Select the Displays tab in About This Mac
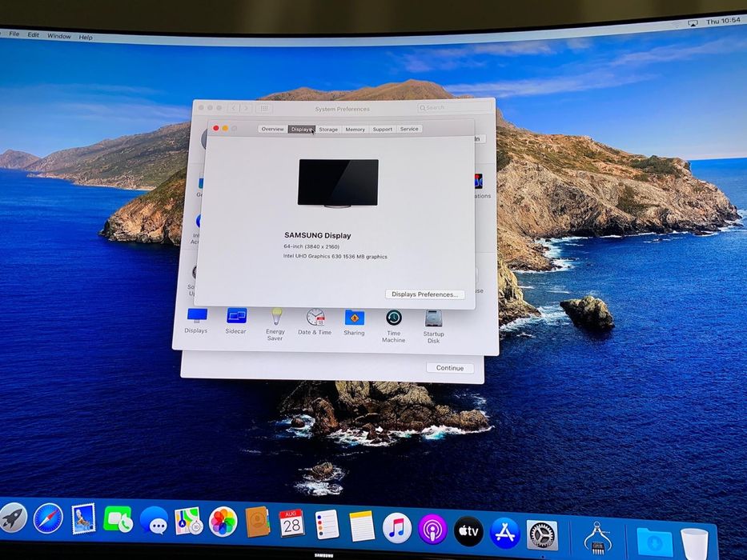This screenshot has height=560, width=747. point(302,129)
